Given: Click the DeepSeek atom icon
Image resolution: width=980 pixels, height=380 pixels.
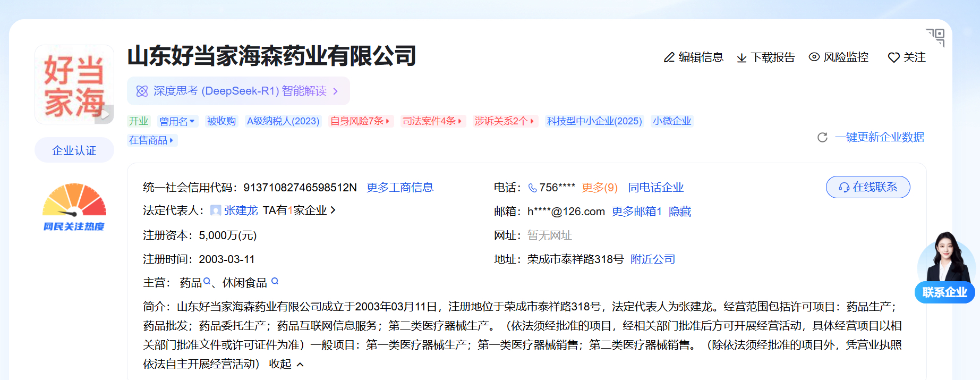Looking at the screenshot, I should pos(142,91).
